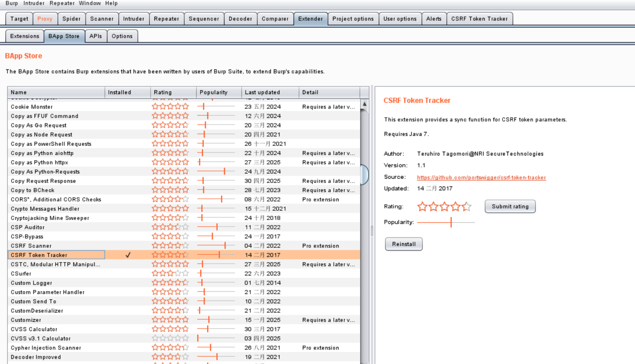Select the Options sub-tab

click(x=122, y=36)
